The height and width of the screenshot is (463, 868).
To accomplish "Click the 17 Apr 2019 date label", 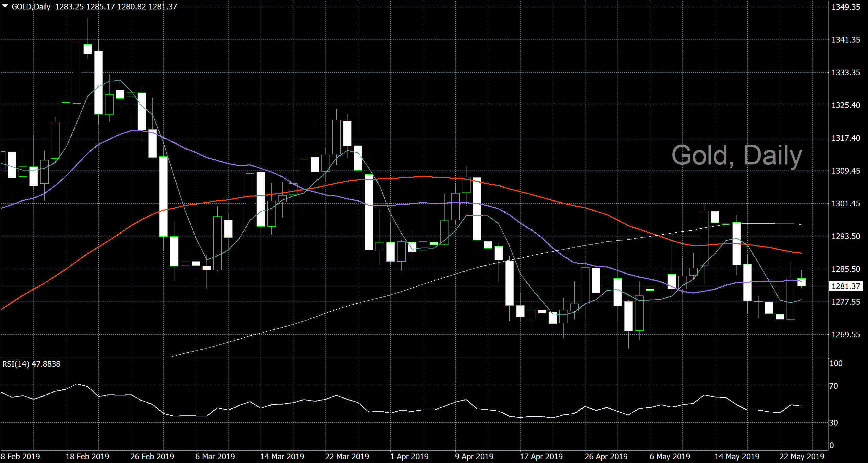I will coord(541,457).
